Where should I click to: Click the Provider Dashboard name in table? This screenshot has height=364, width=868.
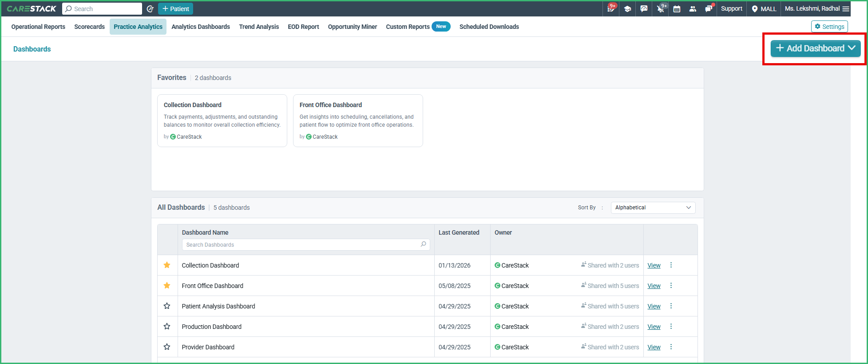[x=208, y=347]
